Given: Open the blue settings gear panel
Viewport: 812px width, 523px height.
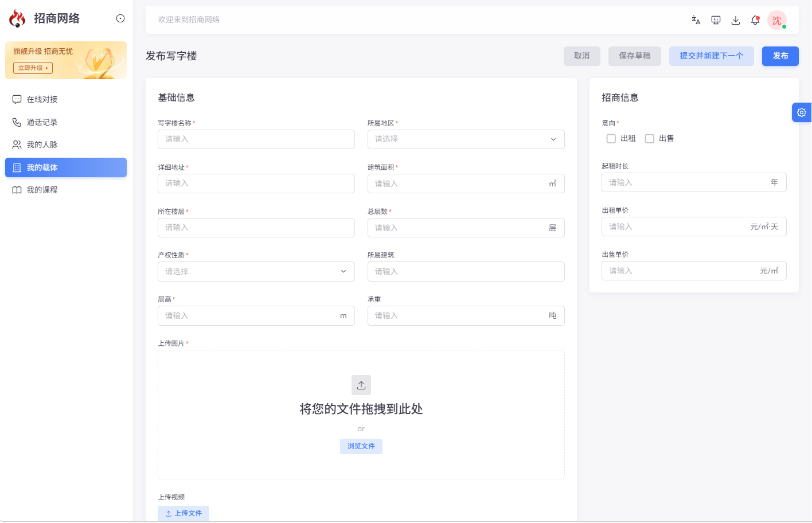Looking at the screenshot, I should click(x=802, y=112).
